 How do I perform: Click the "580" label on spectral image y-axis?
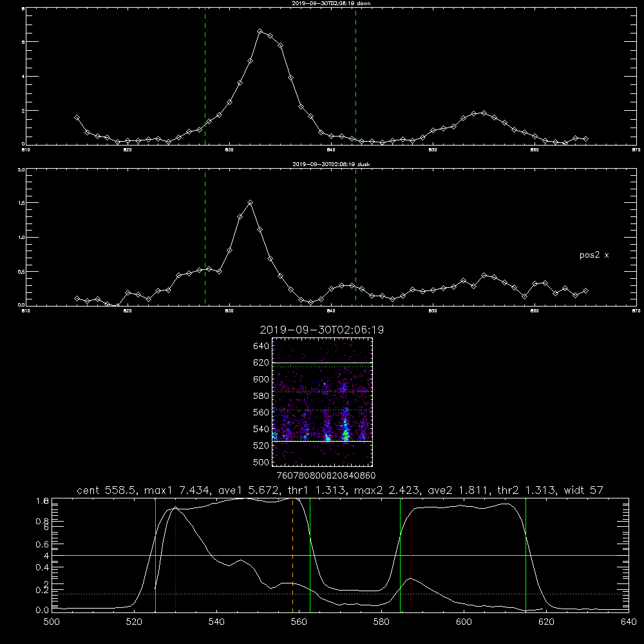pyautogui.click(x=261, y=396)
